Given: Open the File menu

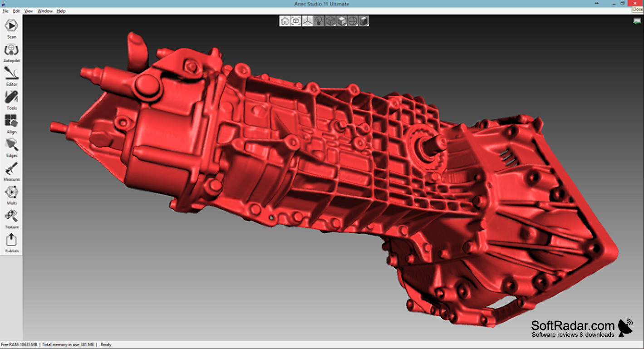Looking at the screenshot, I should pos(5,11).
